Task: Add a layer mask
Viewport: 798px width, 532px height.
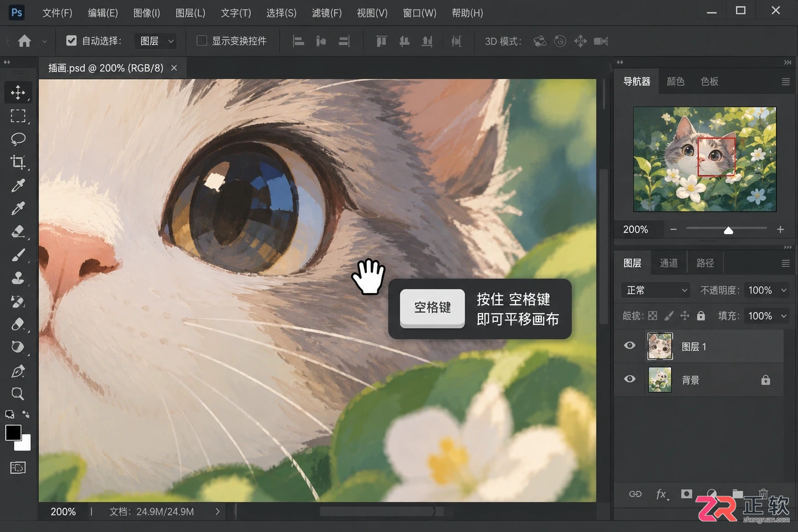Action: click(687, 494)
